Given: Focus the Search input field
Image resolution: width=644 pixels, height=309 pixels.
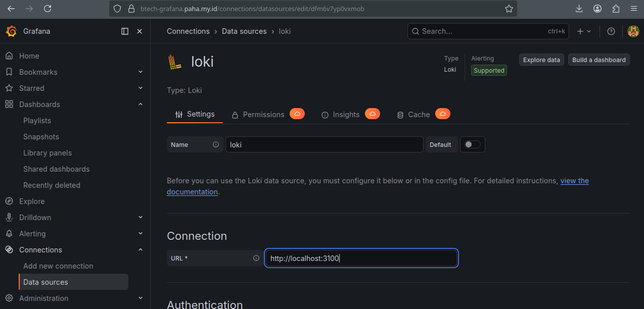Looking at the screenshot, I should coord(488,31).
